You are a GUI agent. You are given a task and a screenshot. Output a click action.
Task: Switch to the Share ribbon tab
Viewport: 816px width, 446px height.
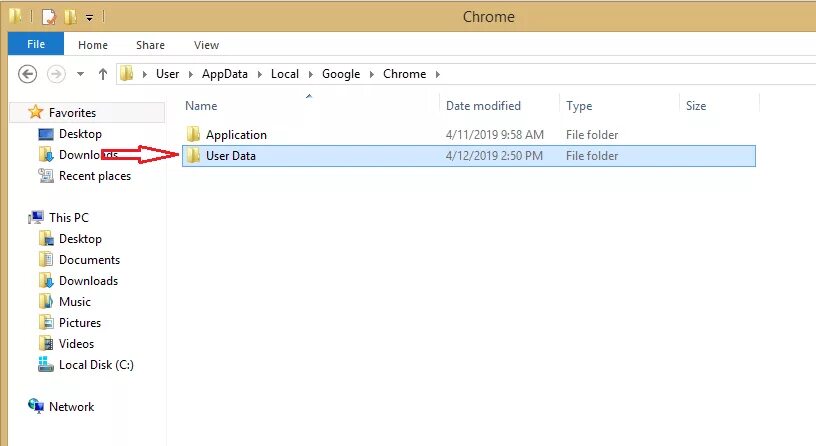(150, 45)
